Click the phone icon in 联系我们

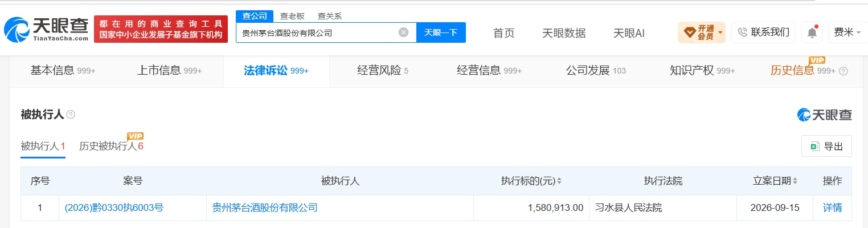pos(742,32)
